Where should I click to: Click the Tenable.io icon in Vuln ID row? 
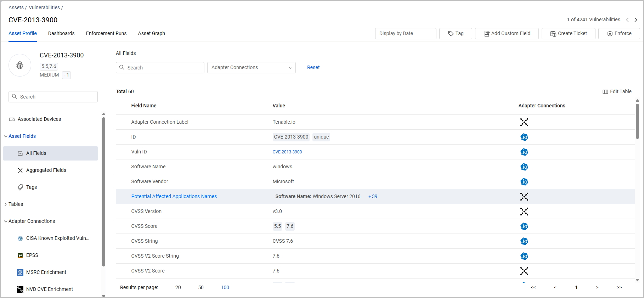pyautogui.click(x=524, y=152)
